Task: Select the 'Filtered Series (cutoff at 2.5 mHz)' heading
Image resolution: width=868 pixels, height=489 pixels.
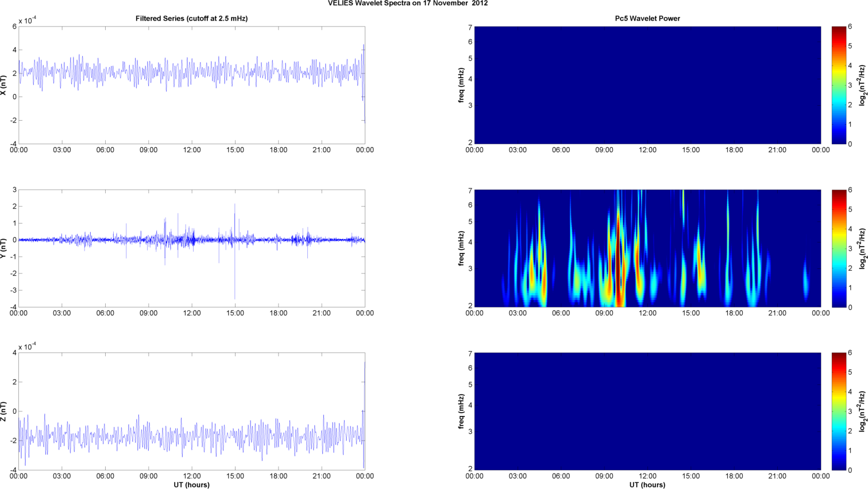Action: tap(191, 18)
